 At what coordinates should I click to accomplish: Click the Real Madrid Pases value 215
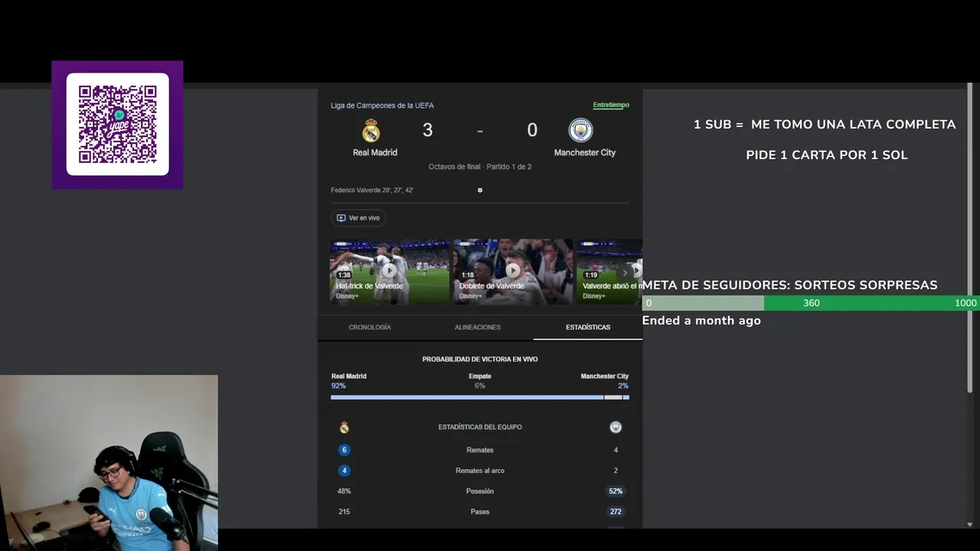click(345, 512)
